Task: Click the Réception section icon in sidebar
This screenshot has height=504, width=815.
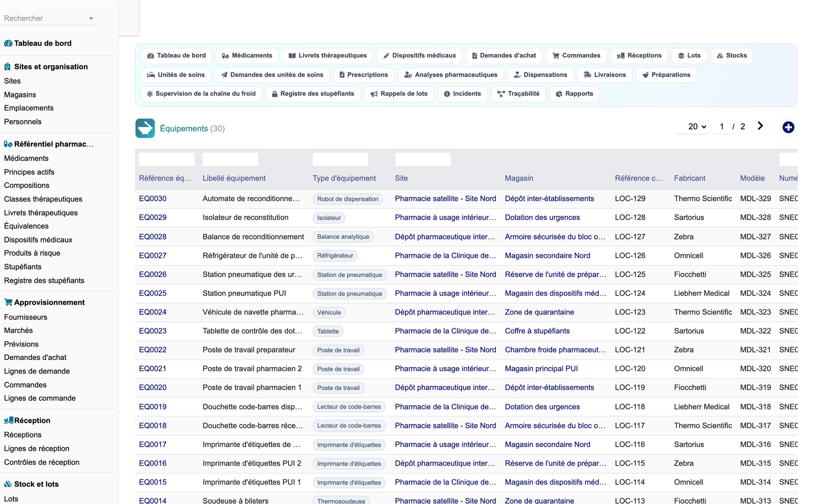Action: tap(8, 420)
